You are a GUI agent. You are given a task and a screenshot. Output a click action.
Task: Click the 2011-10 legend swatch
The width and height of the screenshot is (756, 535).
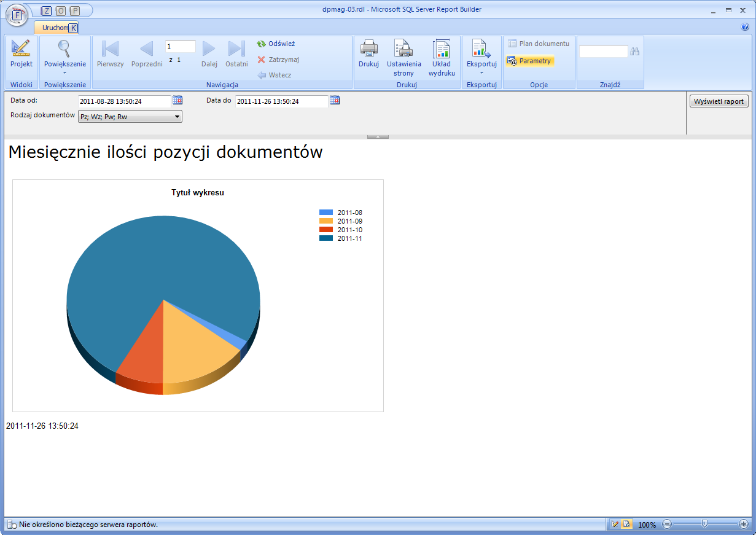pos(326,230)
